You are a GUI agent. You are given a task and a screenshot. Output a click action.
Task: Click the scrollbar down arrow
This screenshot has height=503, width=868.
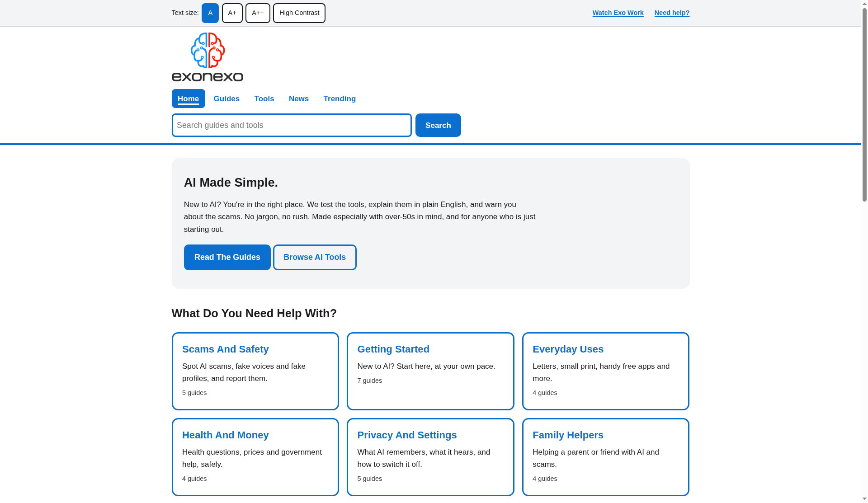[864, 499]
